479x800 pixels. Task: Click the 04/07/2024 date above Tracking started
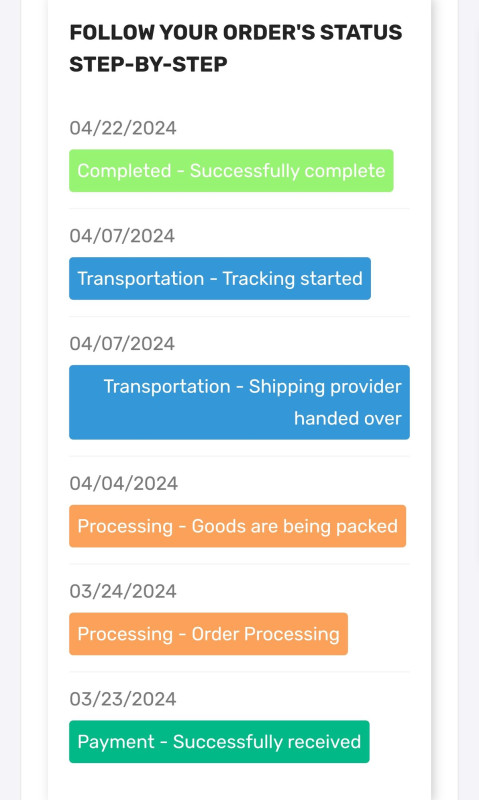[x=122, y=236]
